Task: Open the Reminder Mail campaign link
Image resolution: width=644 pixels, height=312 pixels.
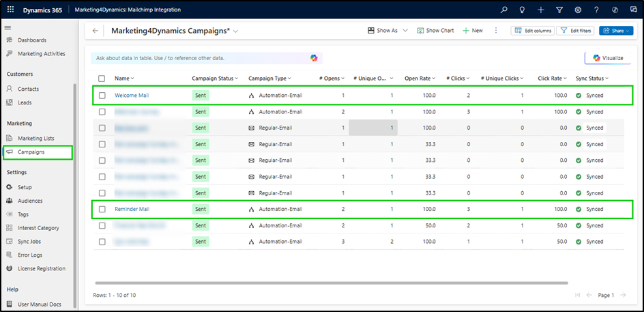Action: point(132,209)
